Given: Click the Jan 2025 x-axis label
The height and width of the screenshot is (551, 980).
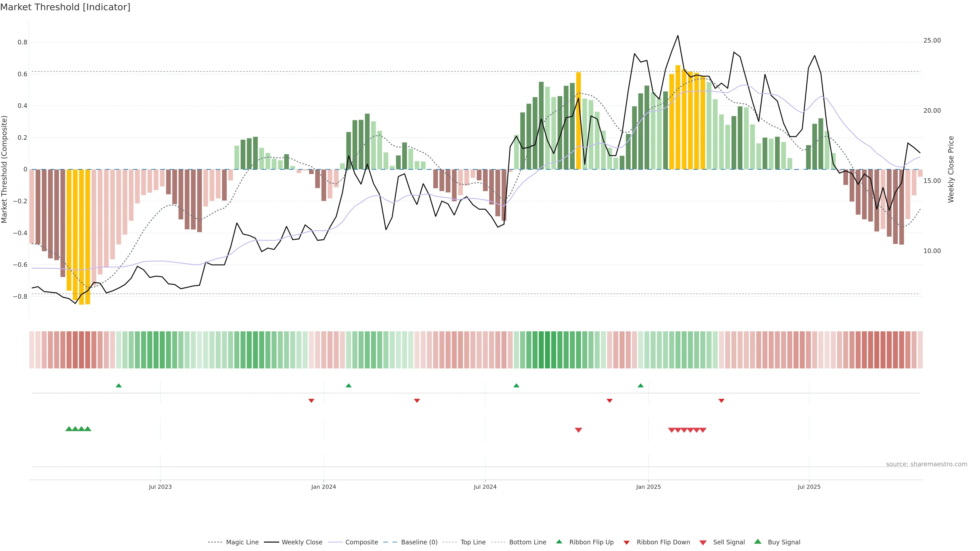Looking at the screenshot, I should click(x=648, y=487).
